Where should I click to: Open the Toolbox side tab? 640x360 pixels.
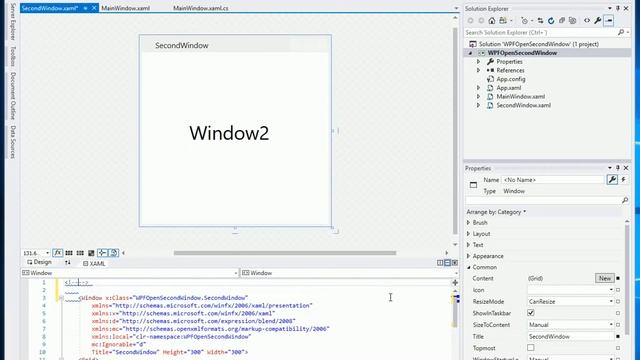coord(13,56)
